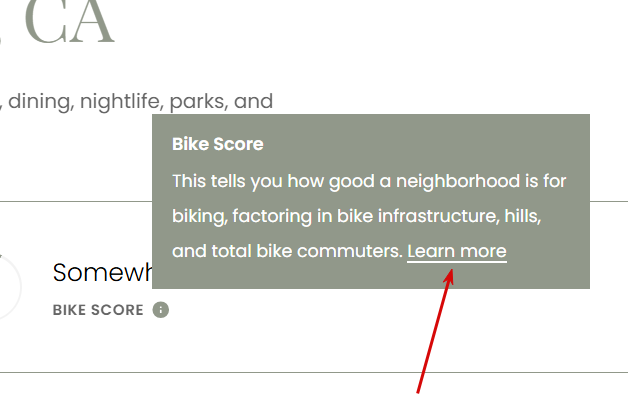The width and height of the screenshot is (628, 415).
Task: Click the divider line below BIKE SCORE
Action: click(x=314, y=373)
